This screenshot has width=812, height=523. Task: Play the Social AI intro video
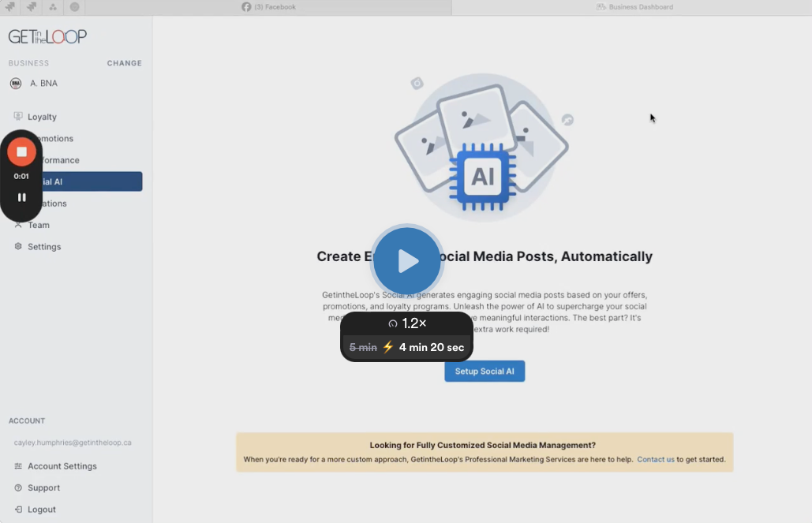tap(406, 260)
